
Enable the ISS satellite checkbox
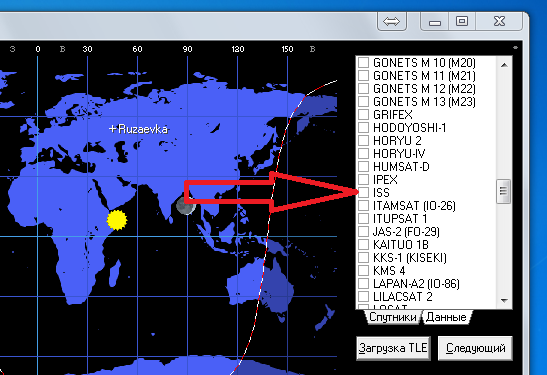tap(364, 192)
